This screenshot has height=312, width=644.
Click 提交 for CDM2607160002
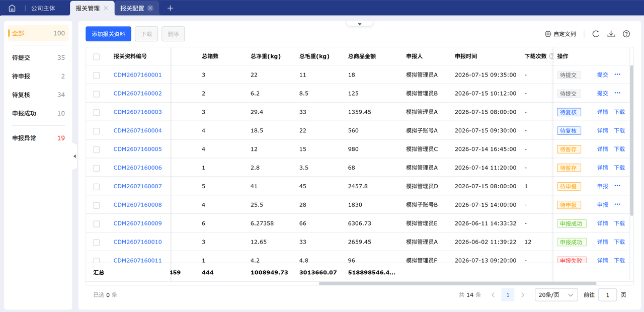pyautogui.click(x=602, y=93)
